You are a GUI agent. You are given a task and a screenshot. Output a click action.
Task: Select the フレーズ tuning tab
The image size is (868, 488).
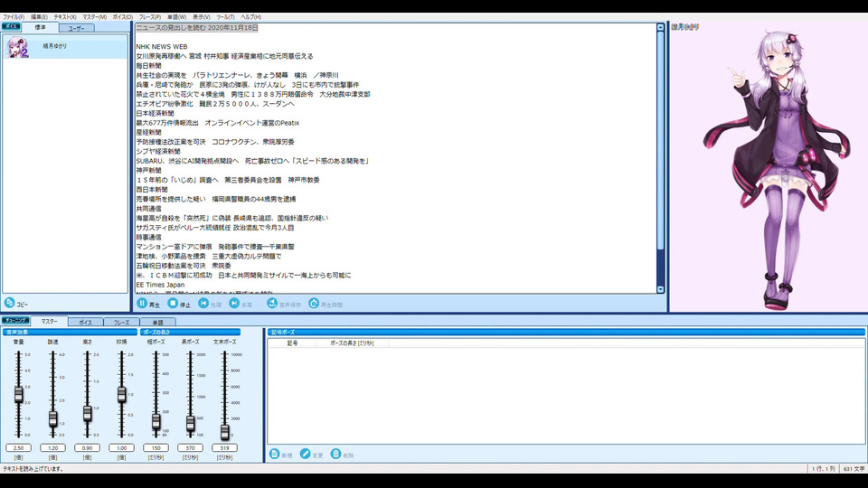(121, 322)
